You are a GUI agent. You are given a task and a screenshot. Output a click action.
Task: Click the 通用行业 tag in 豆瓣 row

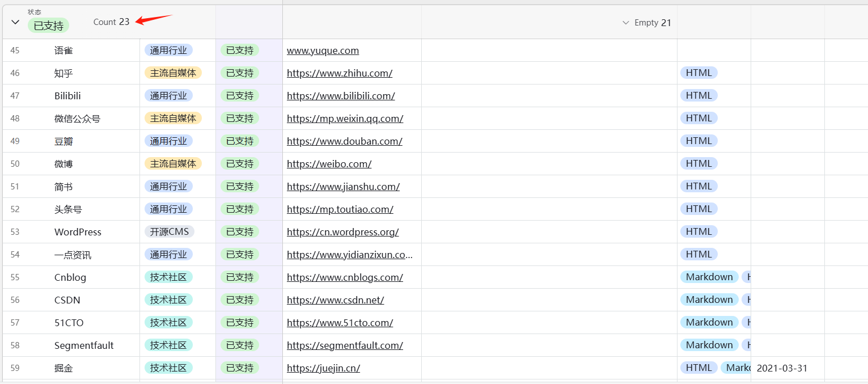168,141
